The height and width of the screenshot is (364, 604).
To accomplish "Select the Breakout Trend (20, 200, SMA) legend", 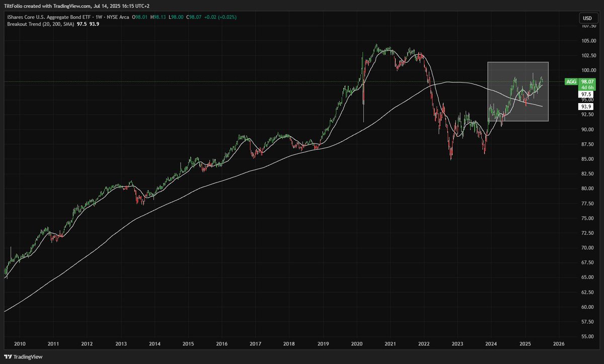I will coord(39,24).
